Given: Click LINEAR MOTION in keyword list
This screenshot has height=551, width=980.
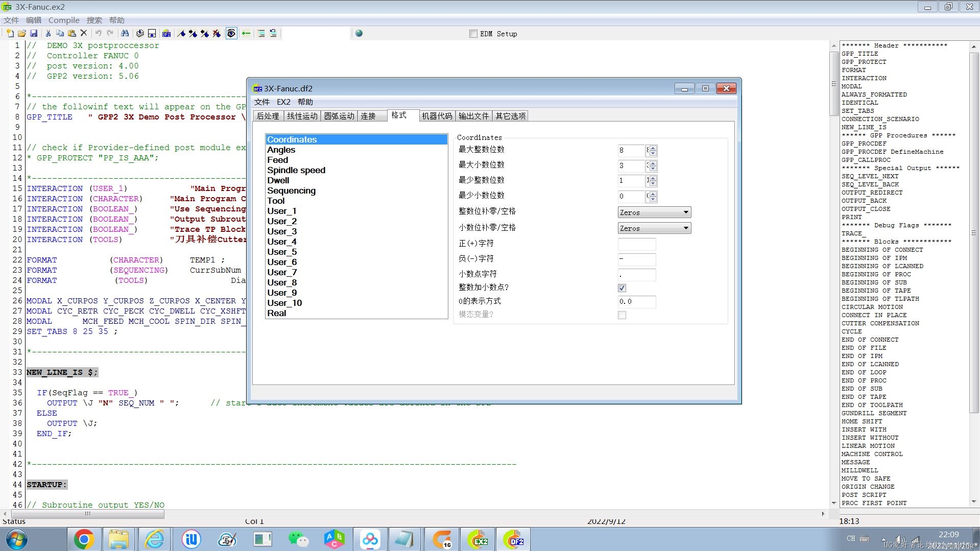Looking at the screenshot, I should point(868,446).
